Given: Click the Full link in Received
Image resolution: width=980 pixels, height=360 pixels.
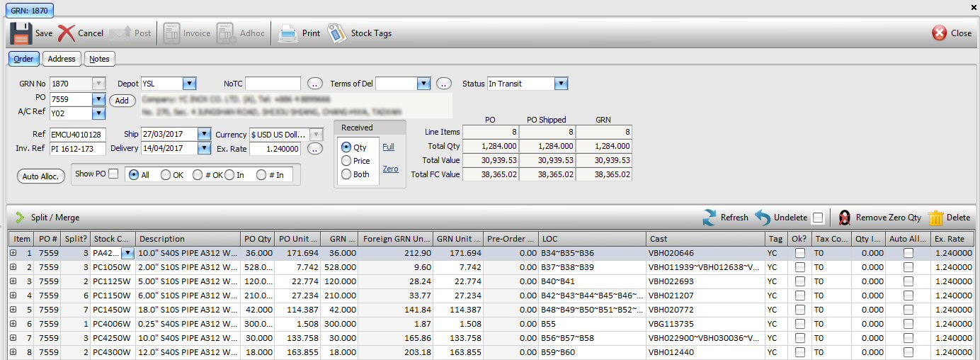Looking at the screenshot, I should pos(389,147).
